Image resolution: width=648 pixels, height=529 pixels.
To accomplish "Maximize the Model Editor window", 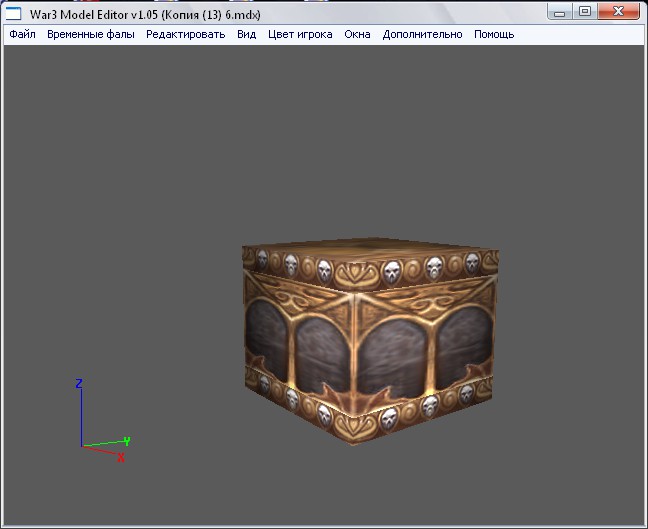I will pyautogui.click(x=585, y=12).
